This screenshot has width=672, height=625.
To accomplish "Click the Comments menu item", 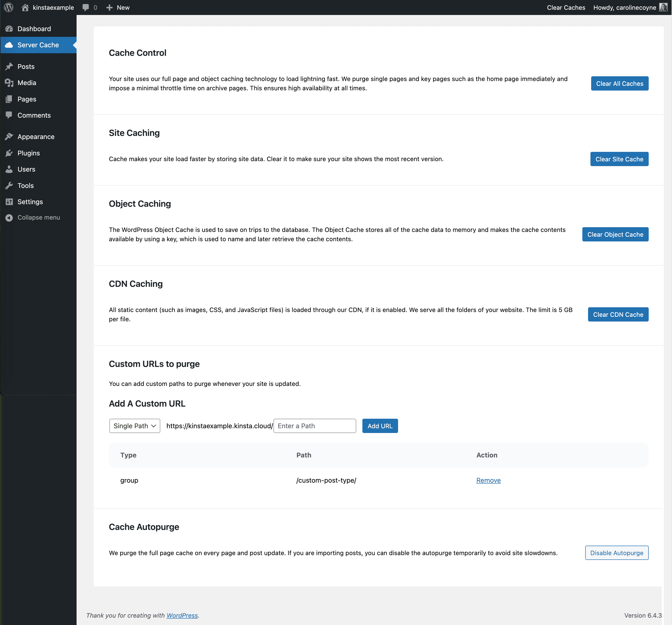I will (34, 115).
